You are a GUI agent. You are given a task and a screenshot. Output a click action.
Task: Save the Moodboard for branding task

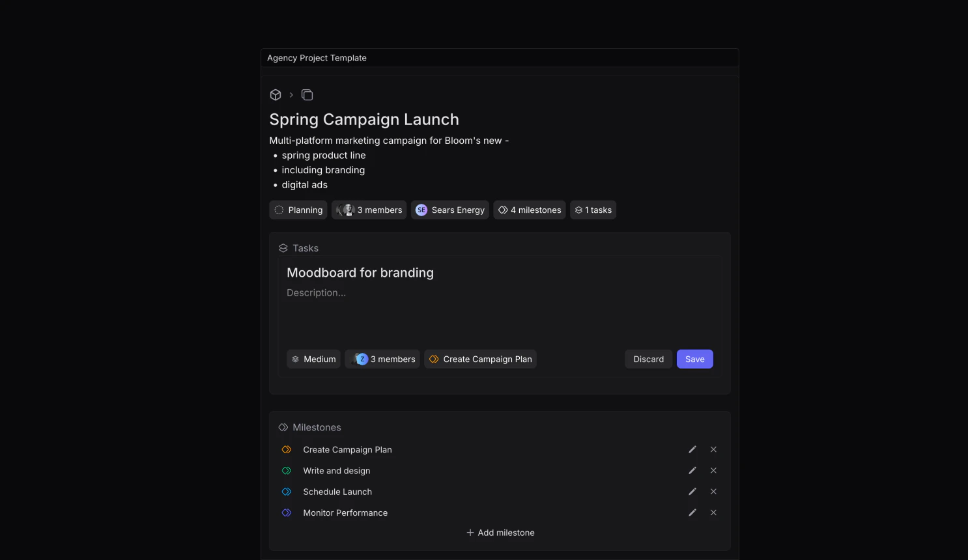(694, 359)
